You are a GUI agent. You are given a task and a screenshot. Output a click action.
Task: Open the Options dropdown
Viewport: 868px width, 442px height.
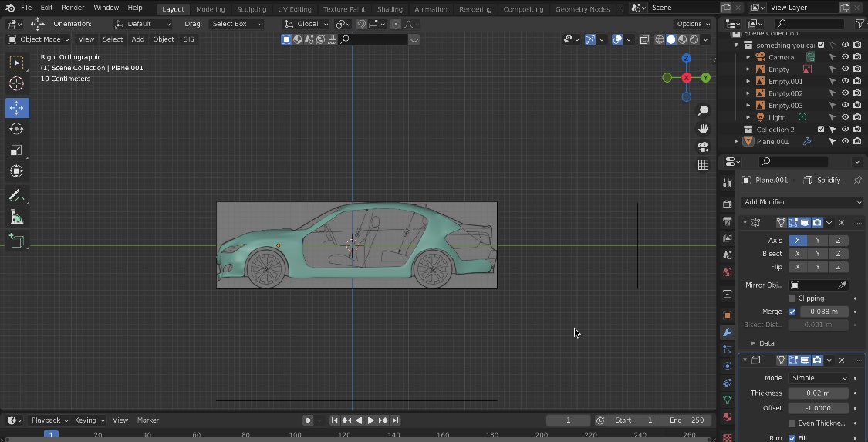(693, 24)
